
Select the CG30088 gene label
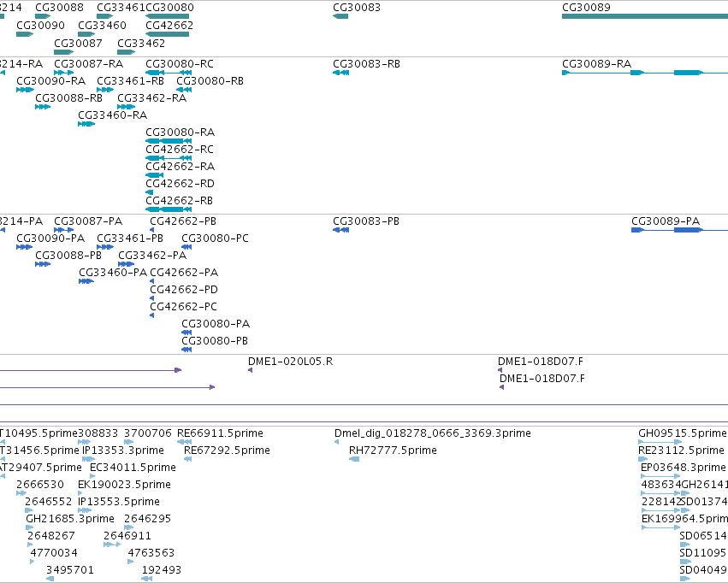click(59, 8)
